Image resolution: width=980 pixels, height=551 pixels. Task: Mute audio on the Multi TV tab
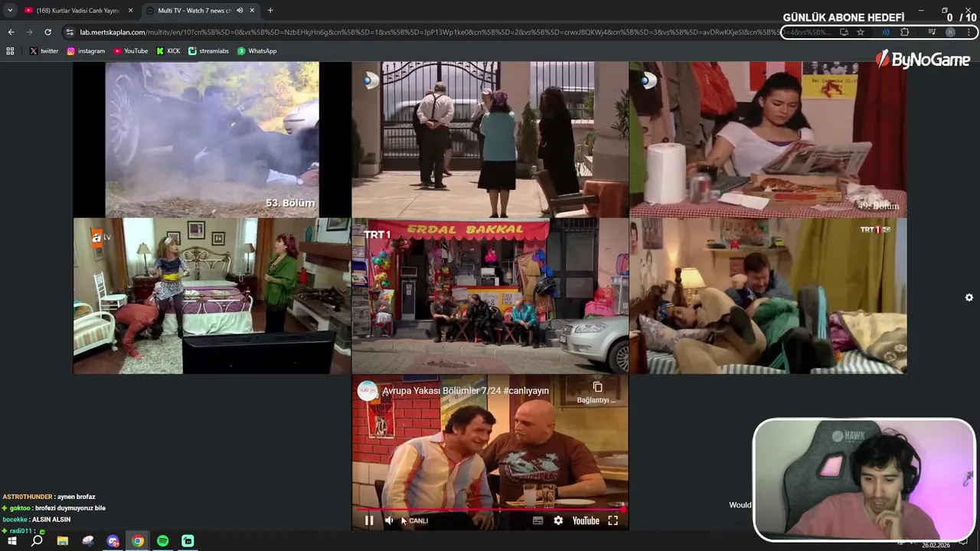tap(240, 11)
